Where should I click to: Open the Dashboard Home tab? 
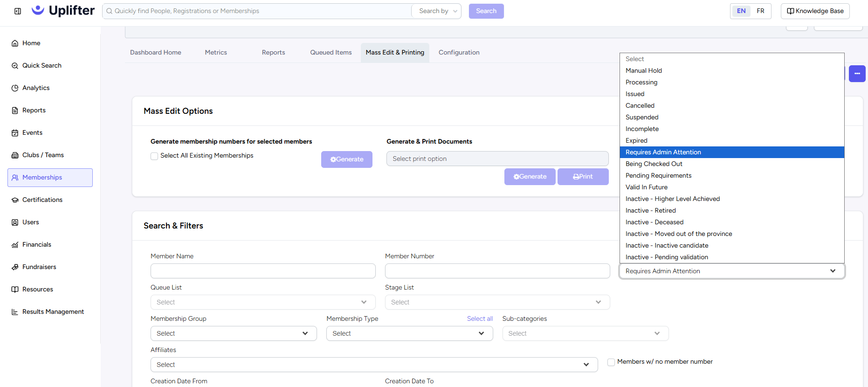(156, 53)
